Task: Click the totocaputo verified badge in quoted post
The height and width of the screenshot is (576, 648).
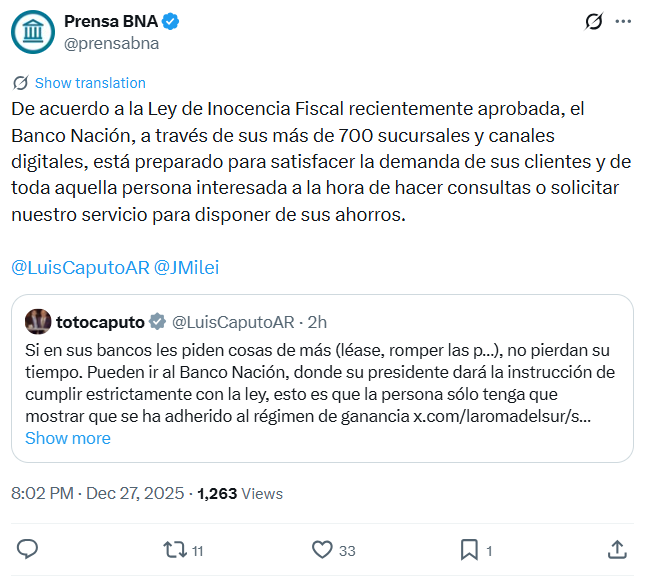Action: click(x=158, y=322)
